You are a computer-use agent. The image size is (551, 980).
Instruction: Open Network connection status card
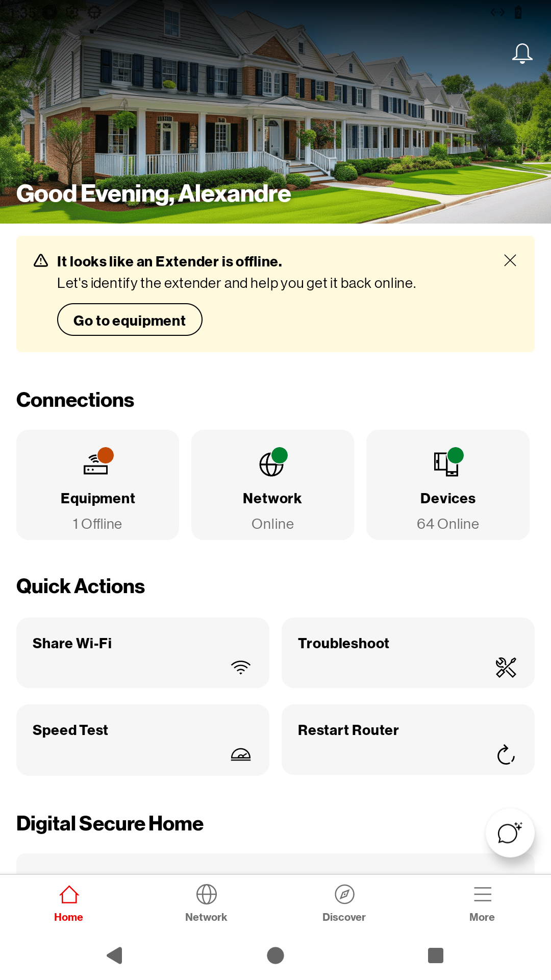(272, 485)
